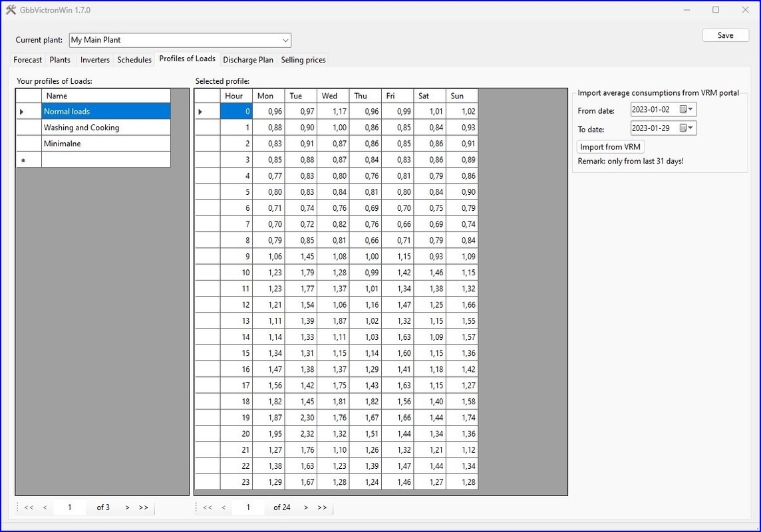Open the Selling prices tab

[x=303, y=60]
